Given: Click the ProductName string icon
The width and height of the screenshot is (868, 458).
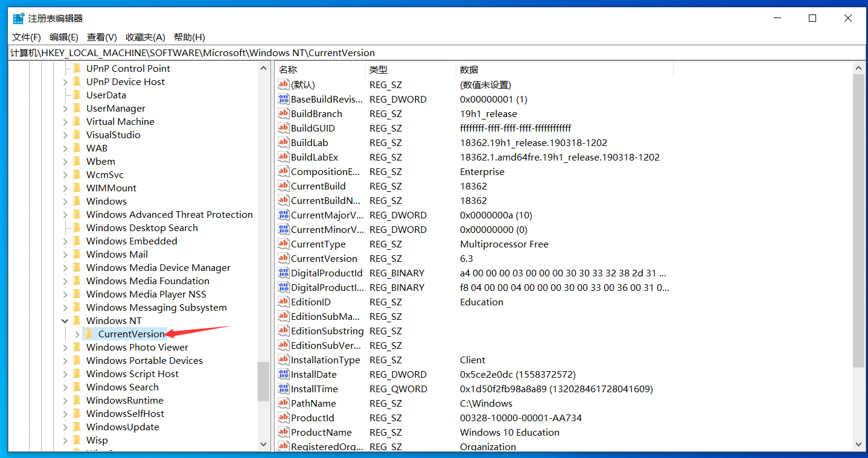Looking at the screenshot, I should [283, 432].
